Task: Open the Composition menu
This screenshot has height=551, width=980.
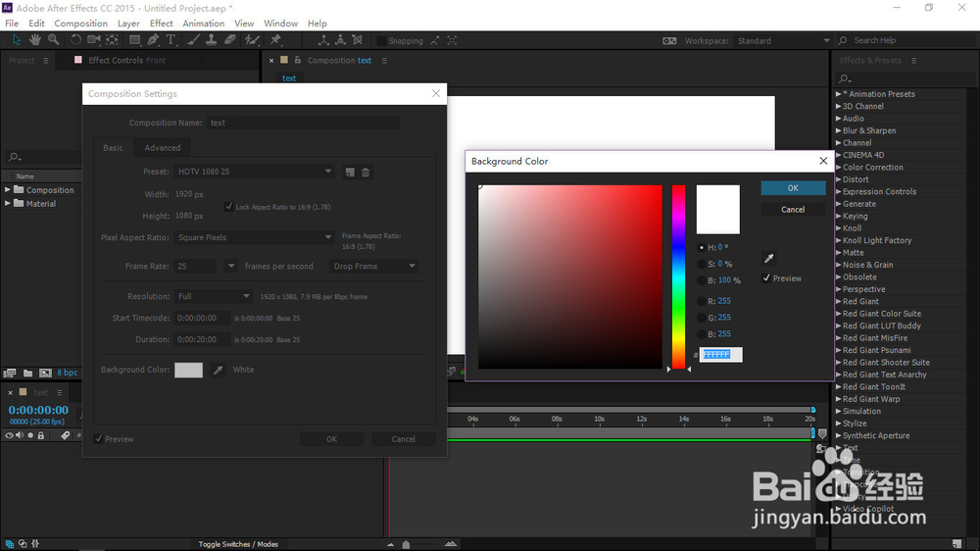Action: click(x=80, y=24)
